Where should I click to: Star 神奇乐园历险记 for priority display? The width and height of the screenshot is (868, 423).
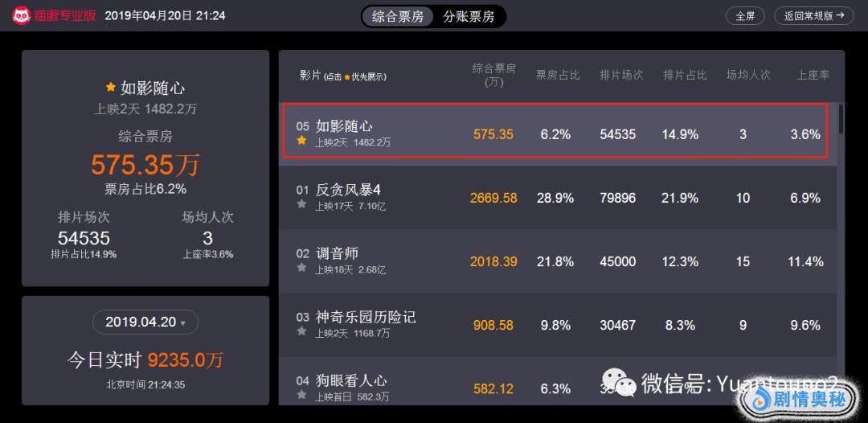tap(302, 331)
